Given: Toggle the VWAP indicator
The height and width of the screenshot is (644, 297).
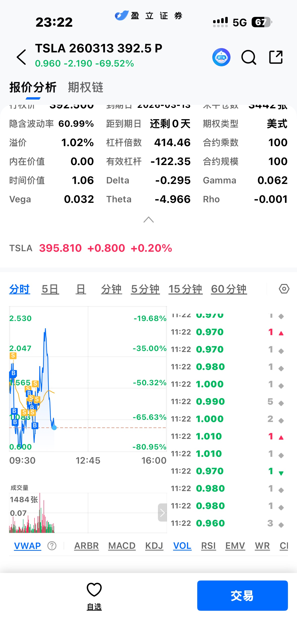Looking at the screenshot, I should point(27,546).
